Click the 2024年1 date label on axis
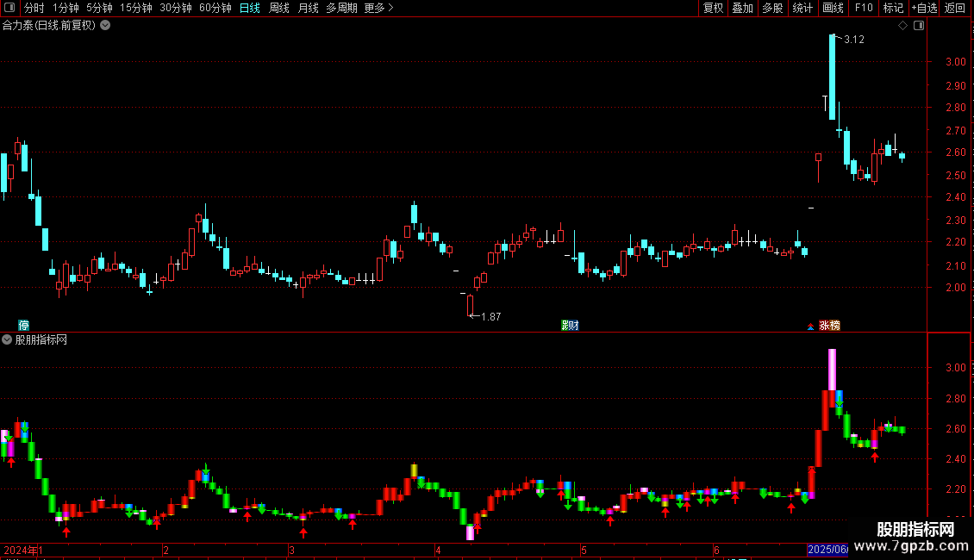Viewport: 974px width, 560px height. point(23,550)
